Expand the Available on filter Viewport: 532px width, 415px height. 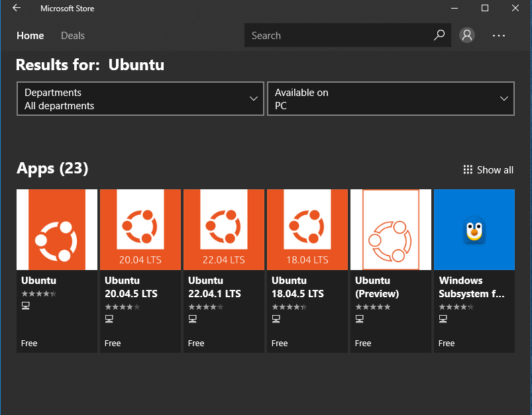click(390, 98)
